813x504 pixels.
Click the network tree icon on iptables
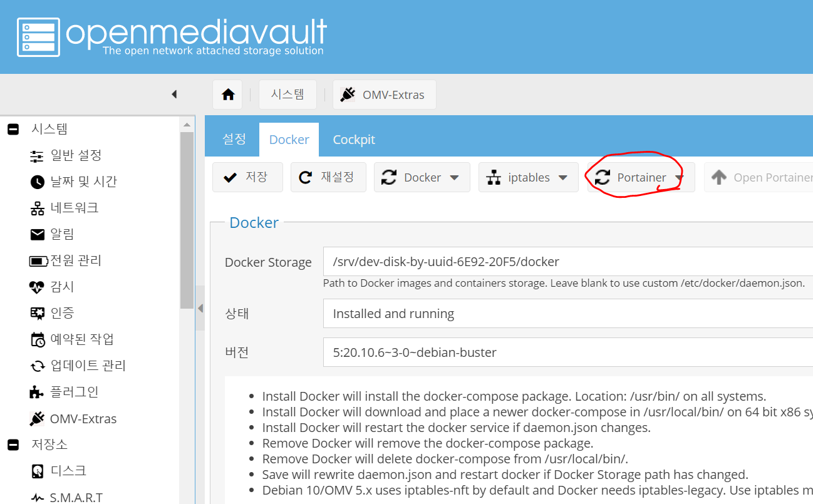click(x=494, y=178)
